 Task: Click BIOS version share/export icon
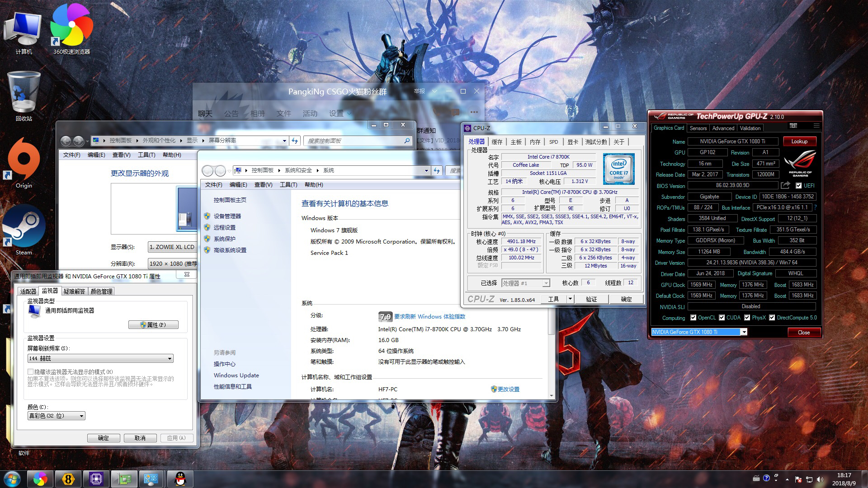(x=785, y=185)
